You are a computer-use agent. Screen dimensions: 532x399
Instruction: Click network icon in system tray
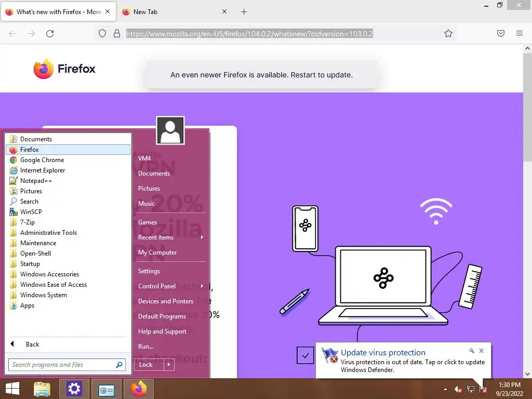(x=471, y=389)
